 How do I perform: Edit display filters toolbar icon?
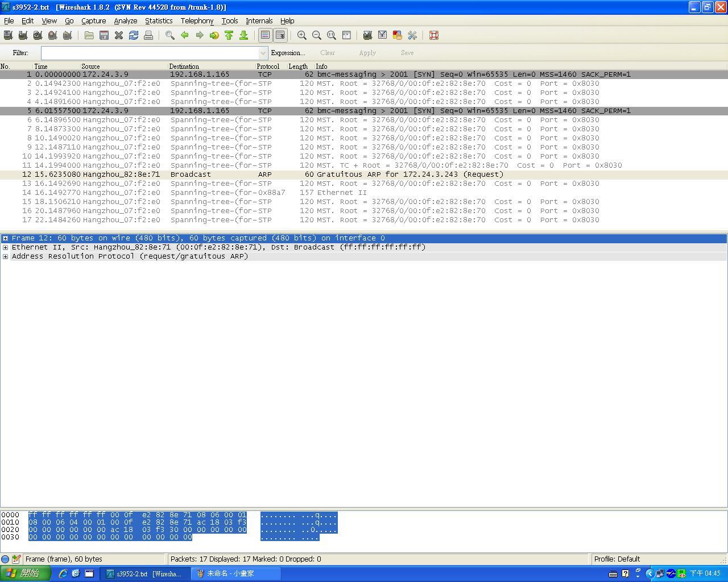pyautogui.click(x=382, y=35)
